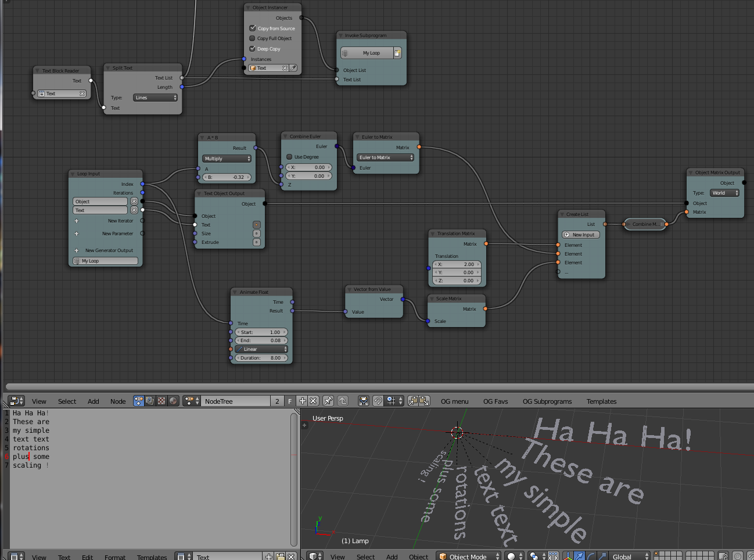Adjust B value -0.32 field
754x560 pixels.
click(x=227, y=177)
